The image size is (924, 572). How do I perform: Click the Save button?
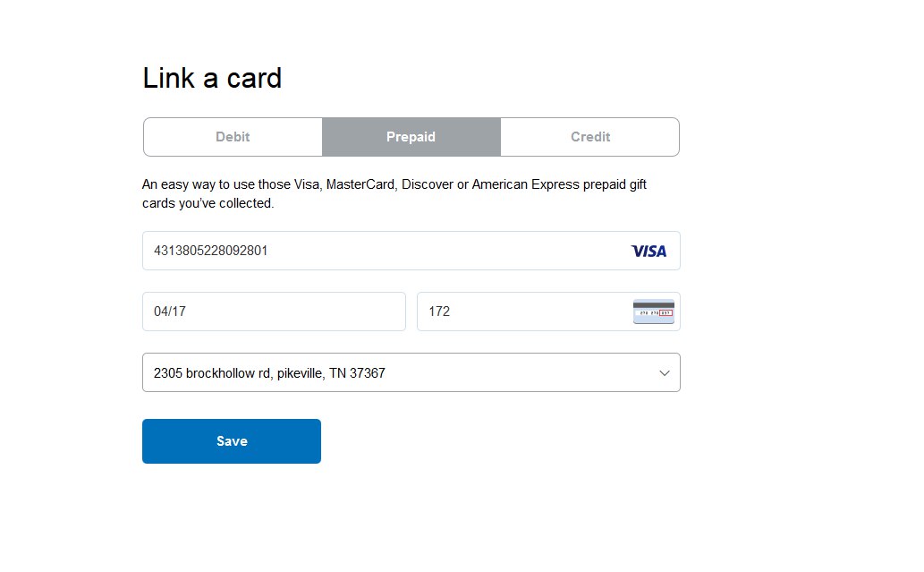[232, 441]
